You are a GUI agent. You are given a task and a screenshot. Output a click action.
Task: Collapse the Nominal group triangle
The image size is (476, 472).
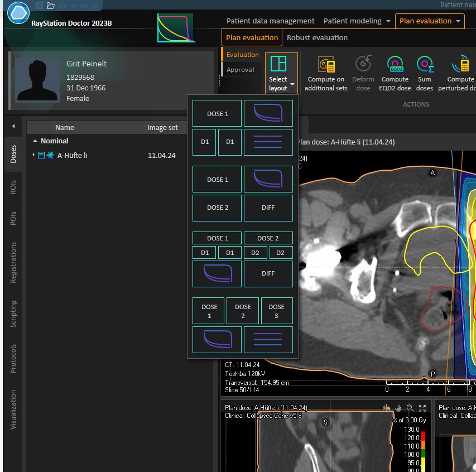point(35,141)
